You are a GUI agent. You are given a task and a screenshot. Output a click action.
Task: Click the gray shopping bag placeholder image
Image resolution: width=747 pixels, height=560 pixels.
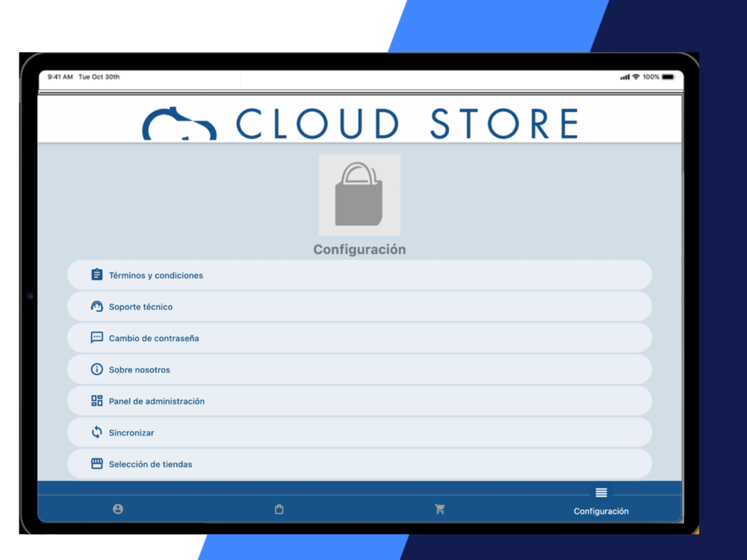[x=360, y=195]
